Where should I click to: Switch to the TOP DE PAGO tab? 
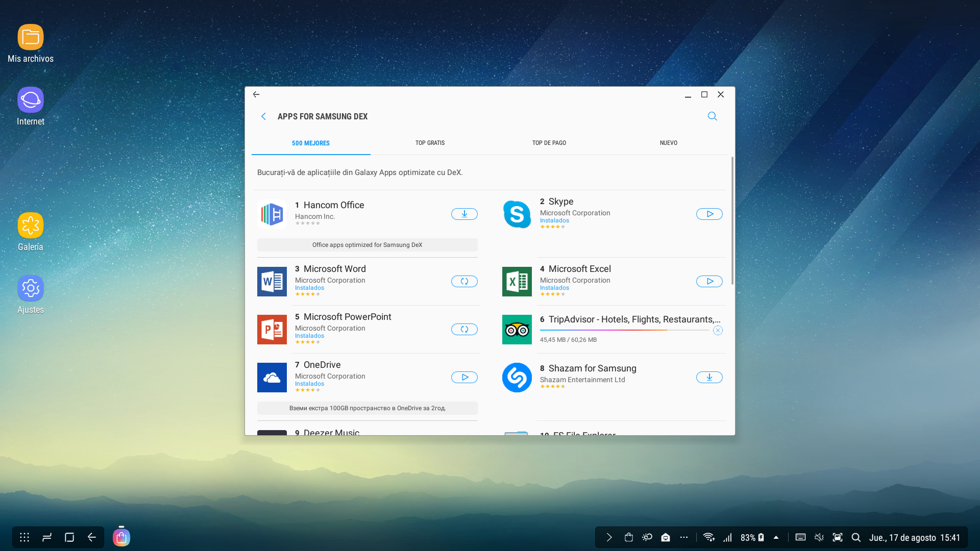549,143
